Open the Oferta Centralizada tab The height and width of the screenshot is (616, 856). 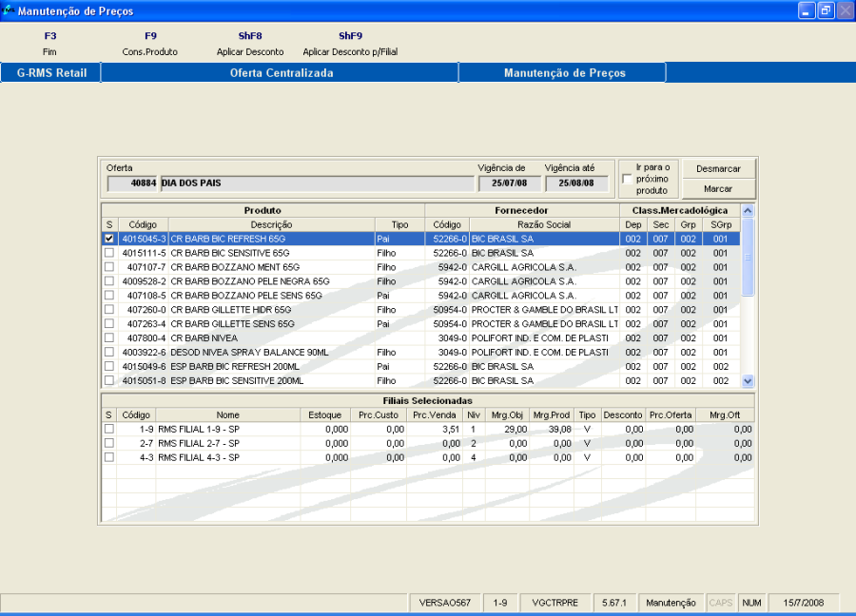[x=281, y=73]
